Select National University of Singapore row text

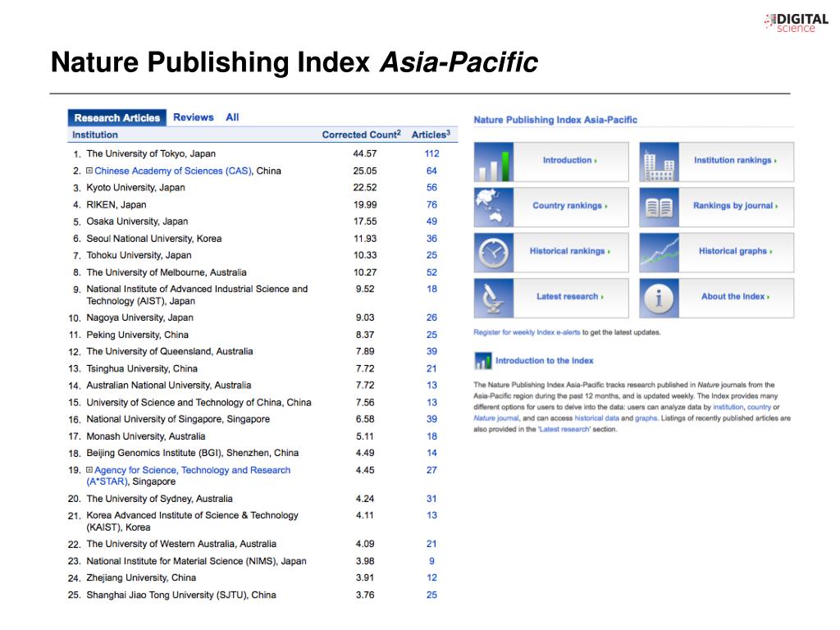tap(178, 419)
